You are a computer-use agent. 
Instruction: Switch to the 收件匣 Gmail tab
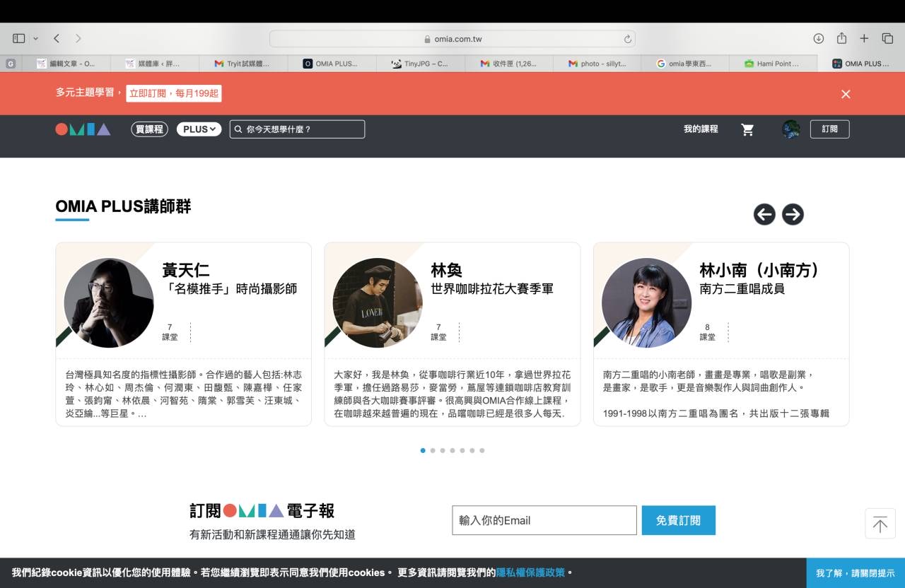508,64
